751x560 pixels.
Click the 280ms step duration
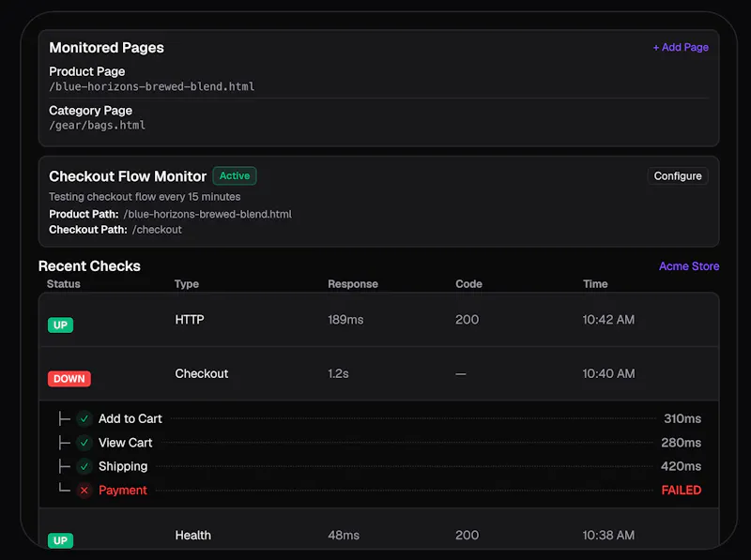682,443
